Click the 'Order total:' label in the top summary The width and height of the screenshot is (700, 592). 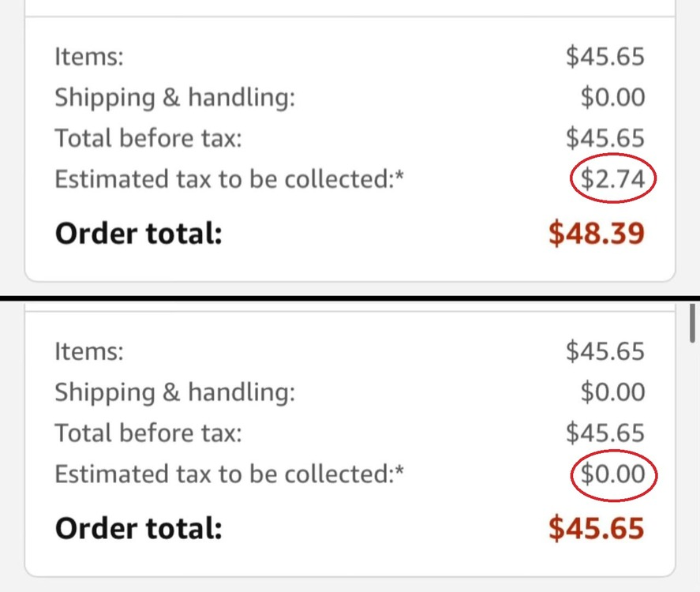138,234
